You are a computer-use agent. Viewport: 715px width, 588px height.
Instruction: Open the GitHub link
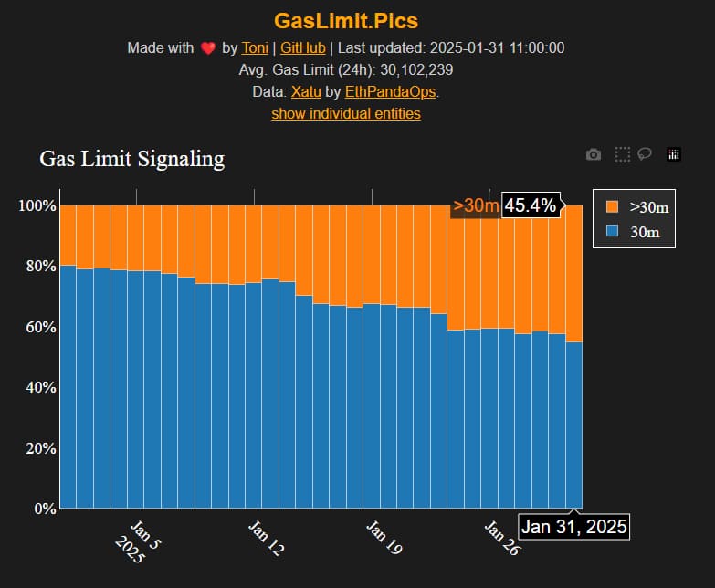(x=304, y=47)
